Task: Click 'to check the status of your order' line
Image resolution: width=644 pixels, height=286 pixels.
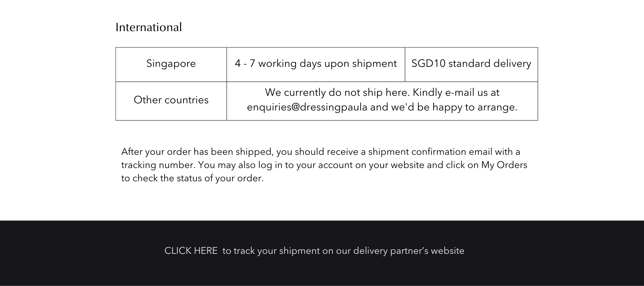Action: coord(192,178)
